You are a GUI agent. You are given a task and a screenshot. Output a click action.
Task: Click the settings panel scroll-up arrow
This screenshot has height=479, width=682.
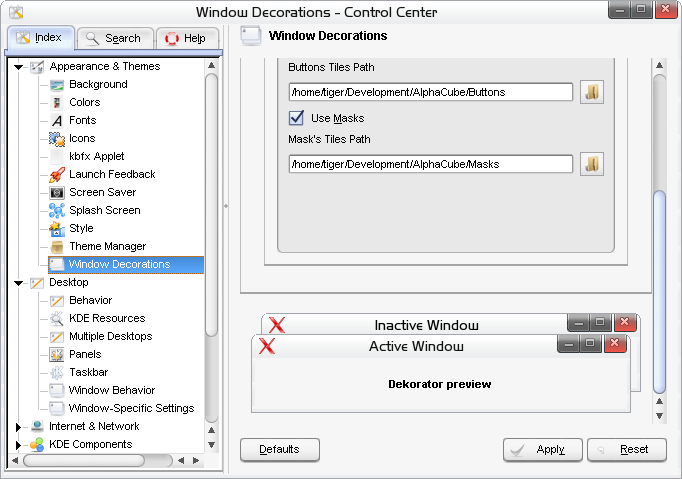[659, 65]
